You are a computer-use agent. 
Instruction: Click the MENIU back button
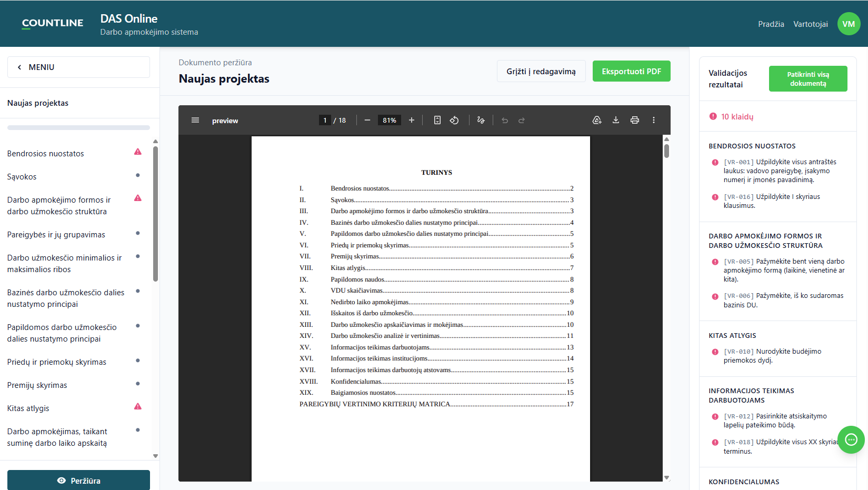pos(78,67)
